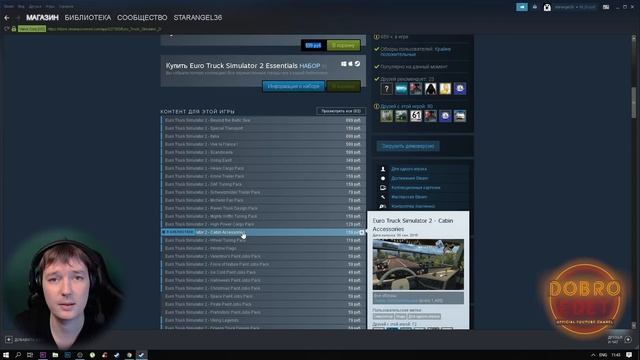This screenshot has width=640, height=360.
Task: Open the notifications bell icon
Action: tap(535, 7)
